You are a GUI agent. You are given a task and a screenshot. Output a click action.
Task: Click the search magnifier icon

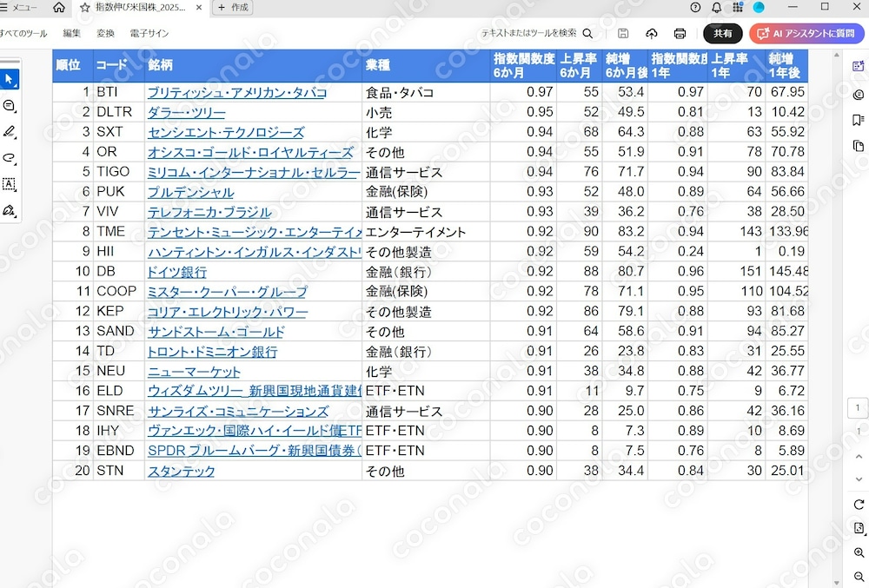[x=588, y=34]
